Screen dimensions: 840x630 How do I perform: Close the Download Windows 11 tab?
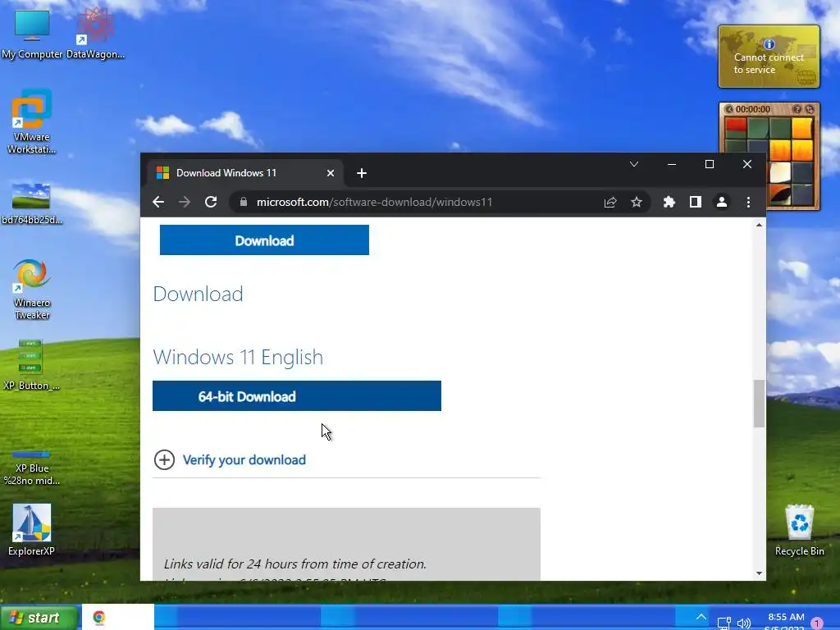[331, 173]
